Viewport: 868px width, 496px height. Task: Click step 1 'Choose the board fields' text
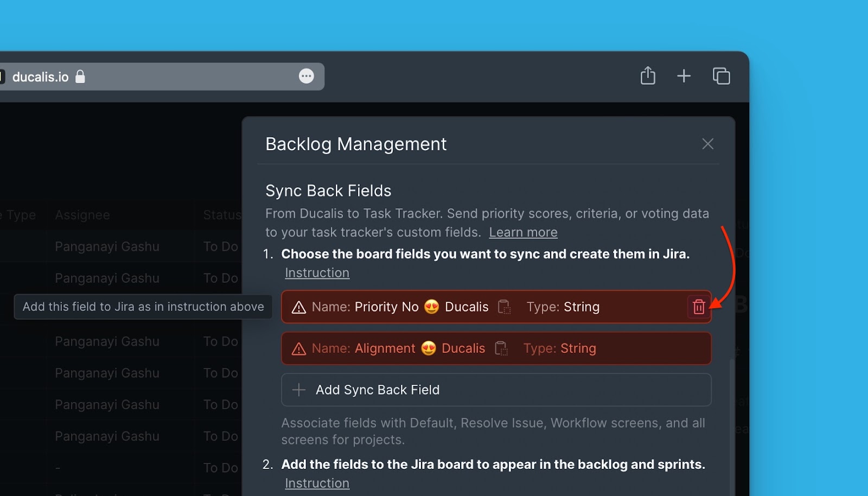[x=485, y=254]
